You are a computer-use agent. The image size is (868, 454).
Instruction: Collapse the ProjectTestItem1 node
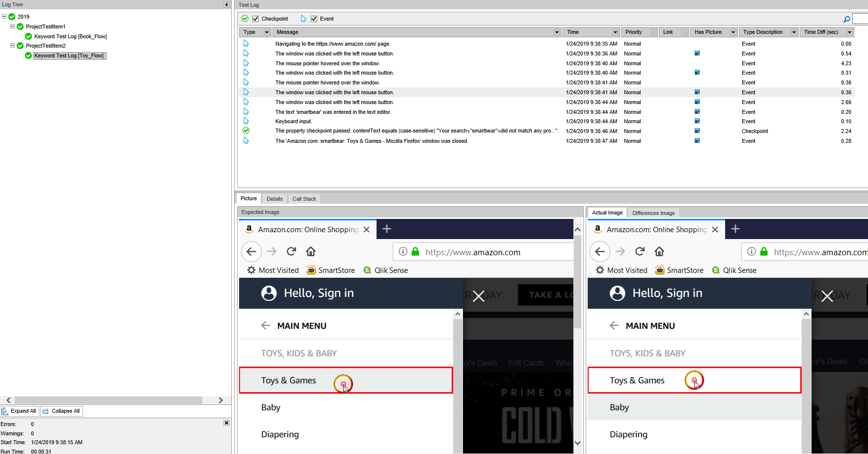click(x=12, y=27)
